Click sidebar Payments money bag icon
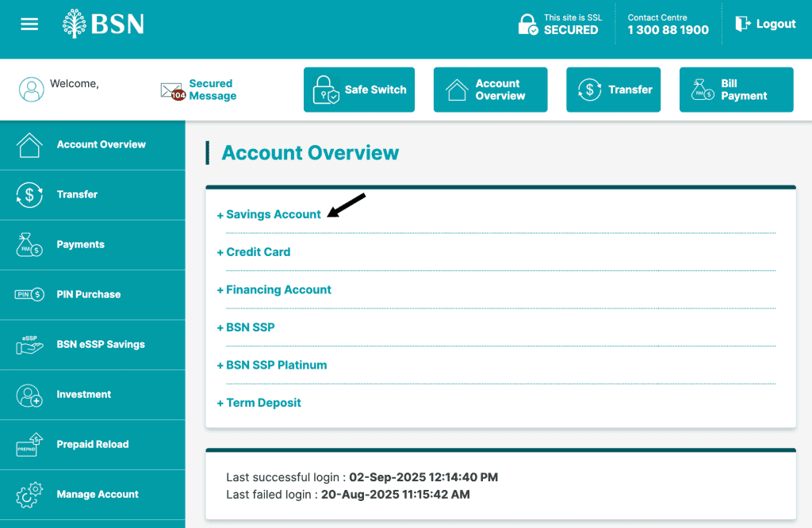This screenshot has height=528, width=812. tap(29, 244)
